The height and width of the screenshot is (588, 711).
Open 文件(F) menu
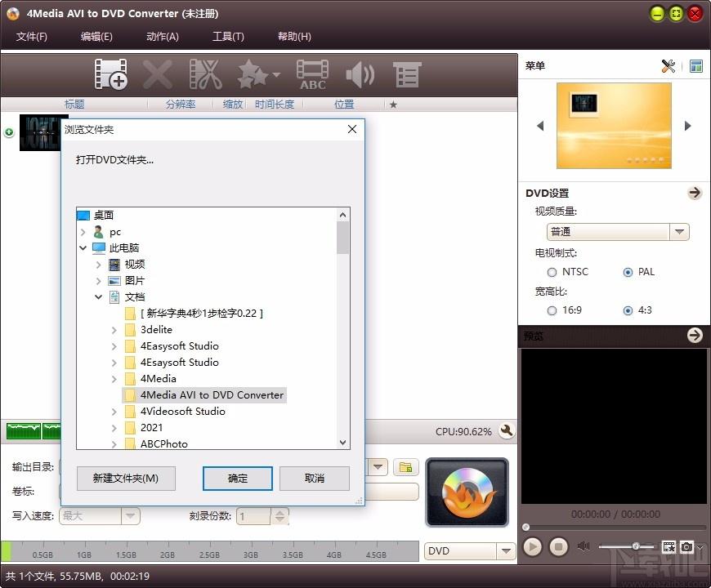coord(32,37)
